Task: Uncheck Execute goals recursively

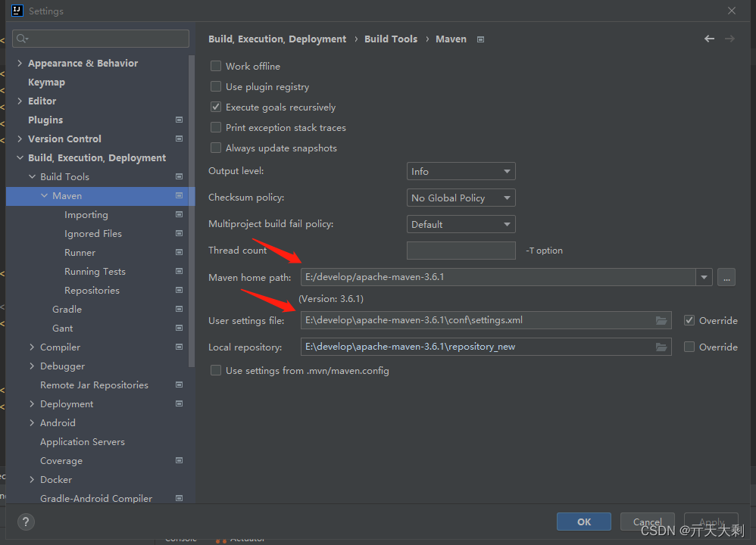Action: (216, 107)
